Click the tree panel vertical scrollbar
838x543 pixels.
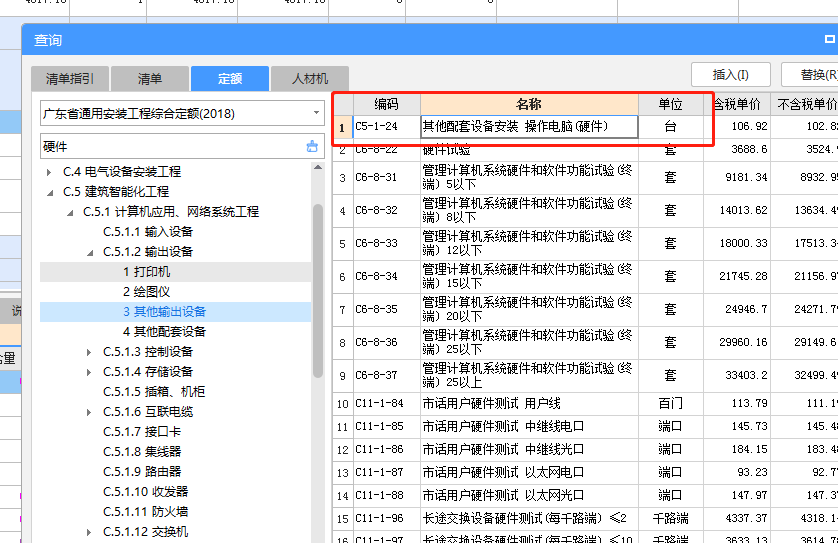coord(318,291)
